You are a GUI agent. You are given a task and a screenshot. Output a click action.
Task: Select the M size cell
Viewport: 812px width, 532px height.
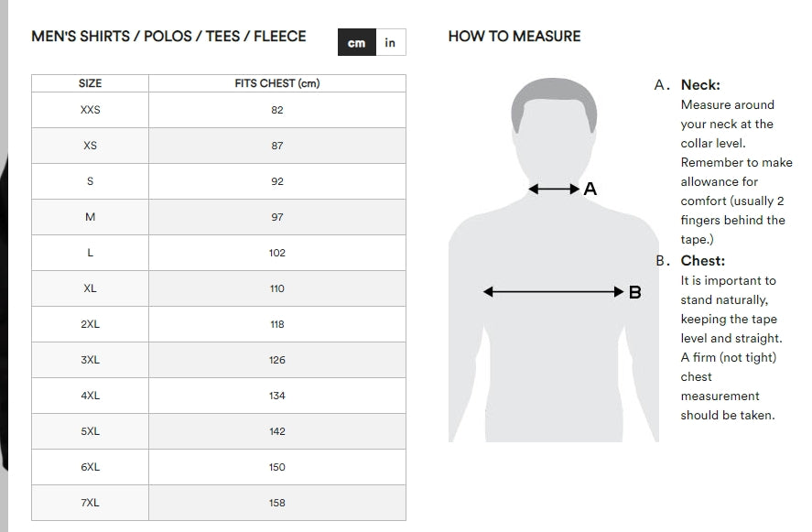pyautogui.click(x=90, y=217)
